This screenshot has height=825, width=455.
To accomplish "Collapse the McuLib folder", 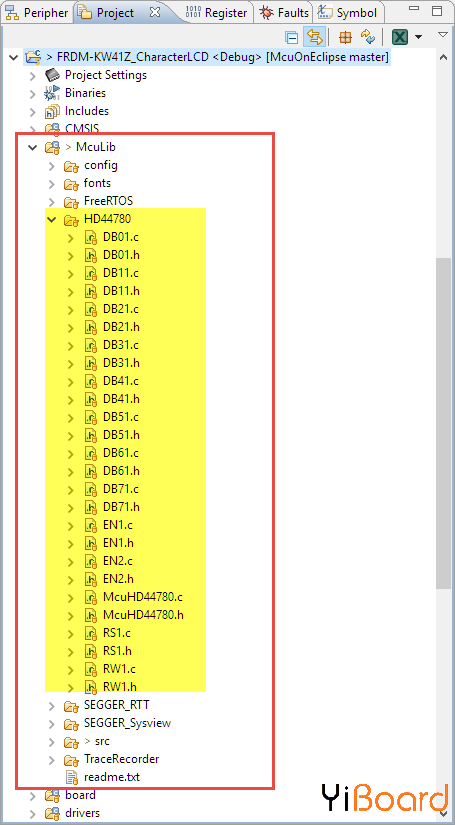I will pos(33,147).
